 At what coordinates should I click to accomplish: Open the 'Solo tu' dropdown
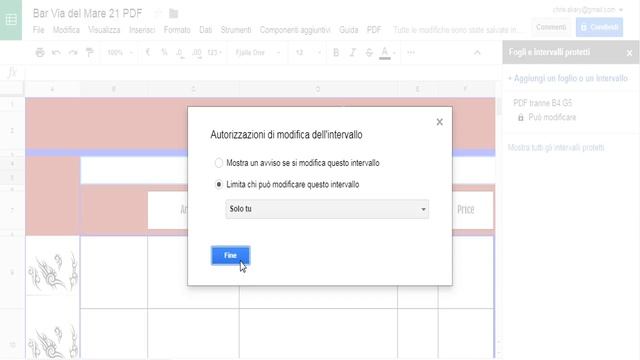click(327, 209)
